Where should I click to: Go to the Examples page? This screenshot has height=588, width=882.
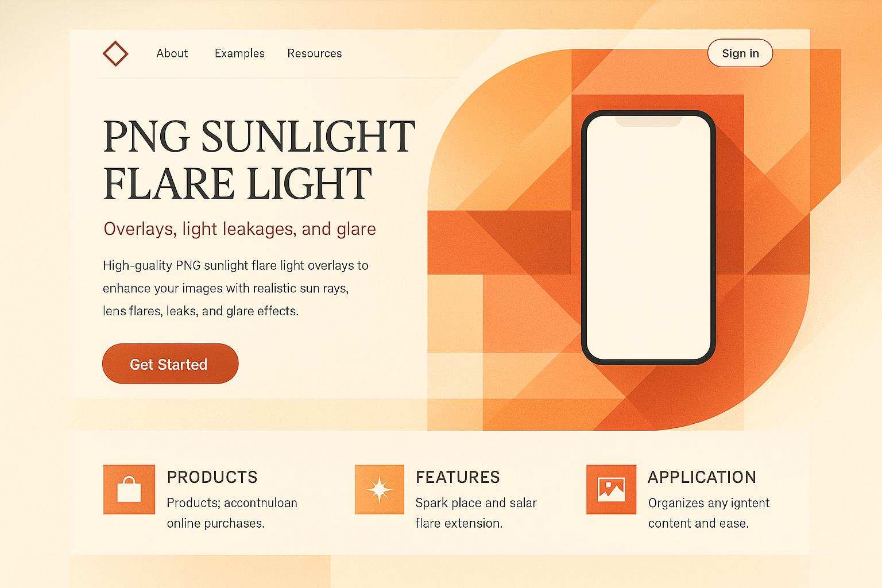point(239,53)
